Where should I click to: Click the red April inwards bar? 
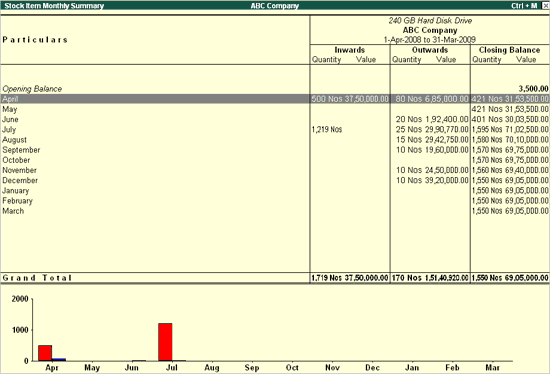click(45, 353)
